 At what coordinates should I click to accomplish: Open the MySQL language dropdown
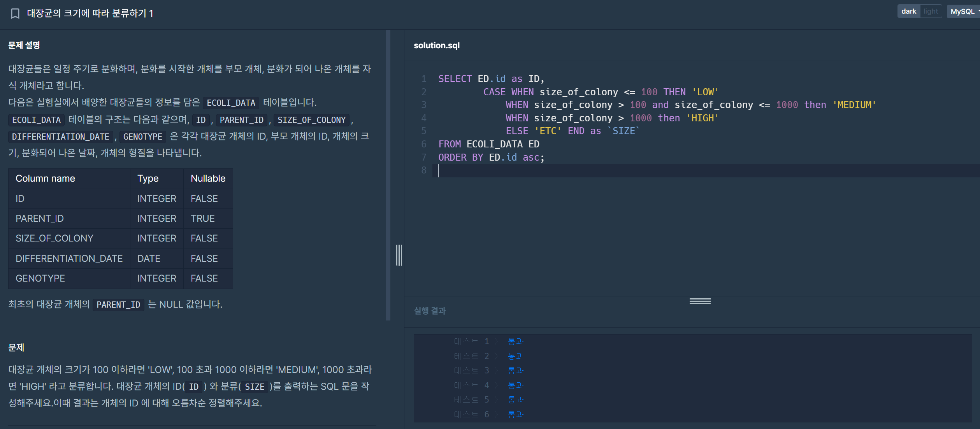pos(964,11)
